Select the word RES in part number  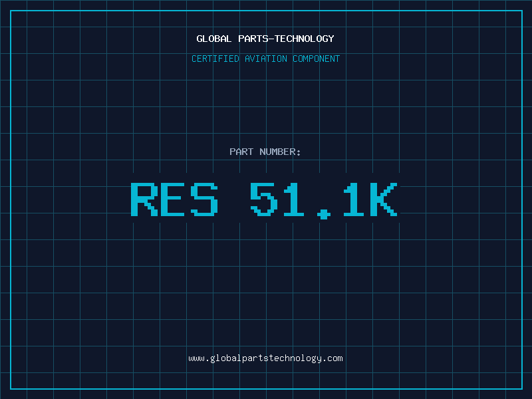[x=174, y=199]
